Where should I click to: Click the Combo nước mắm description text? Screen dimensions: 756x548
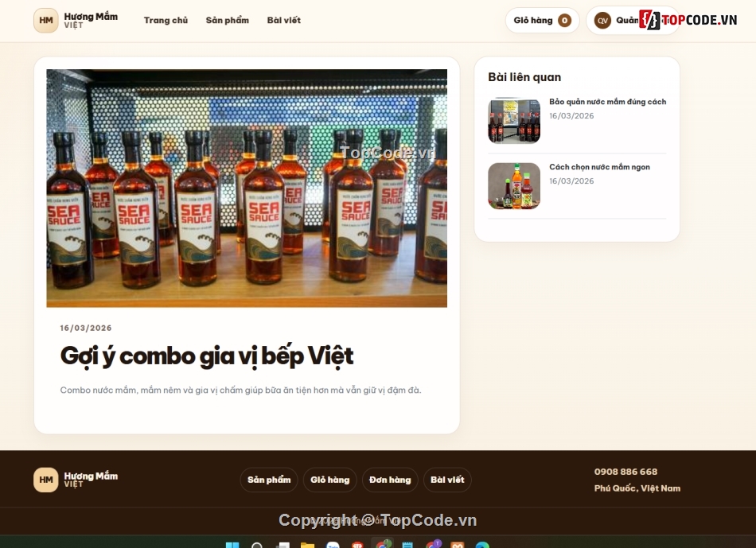pos(240,390)
